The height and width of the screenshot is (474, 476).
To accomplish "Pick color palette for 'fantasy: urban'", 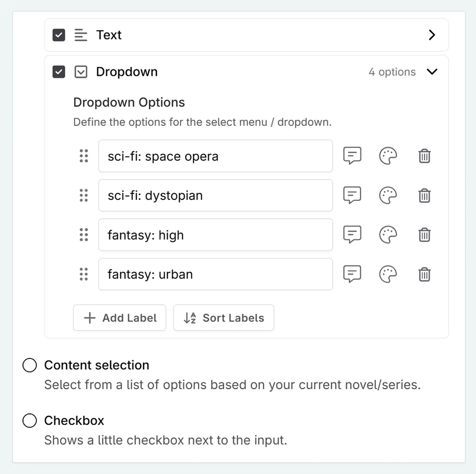I will click(x=388, y=275).
